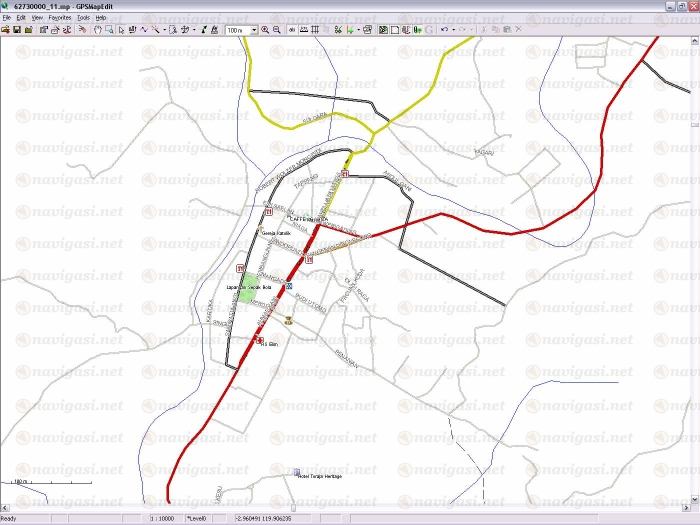This screenshot has height=525, width=700.
Task: Click the Save map floppy disk icon
Action: (17, 30)
